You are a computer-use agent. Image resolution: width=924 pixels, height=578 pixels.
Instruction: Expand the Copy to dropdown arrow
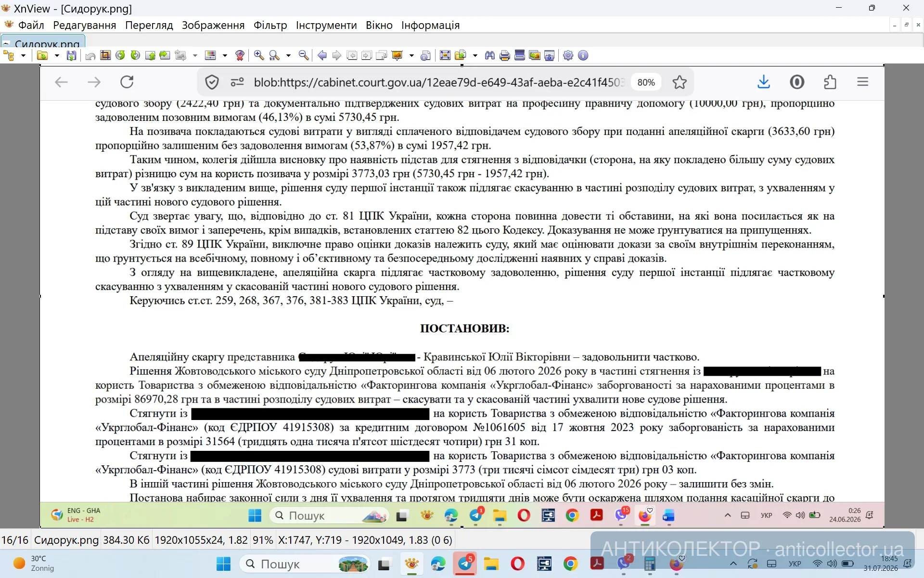click(475, 55)
